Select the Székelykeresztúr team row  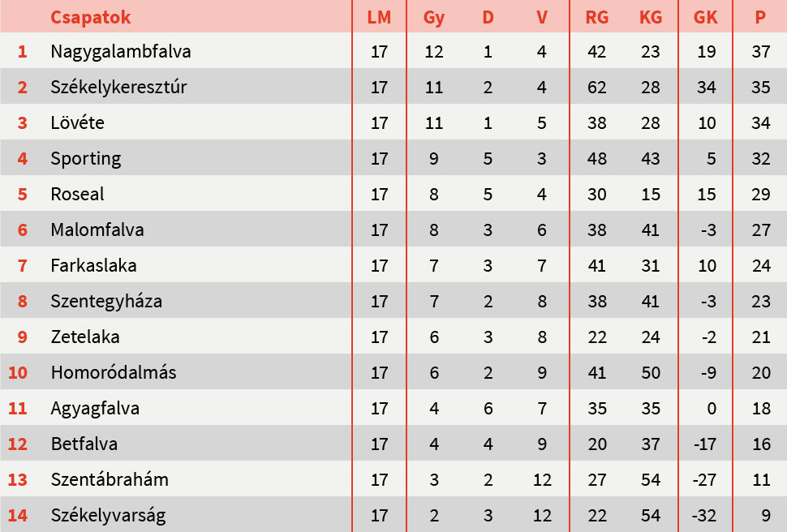click(118, 88)
